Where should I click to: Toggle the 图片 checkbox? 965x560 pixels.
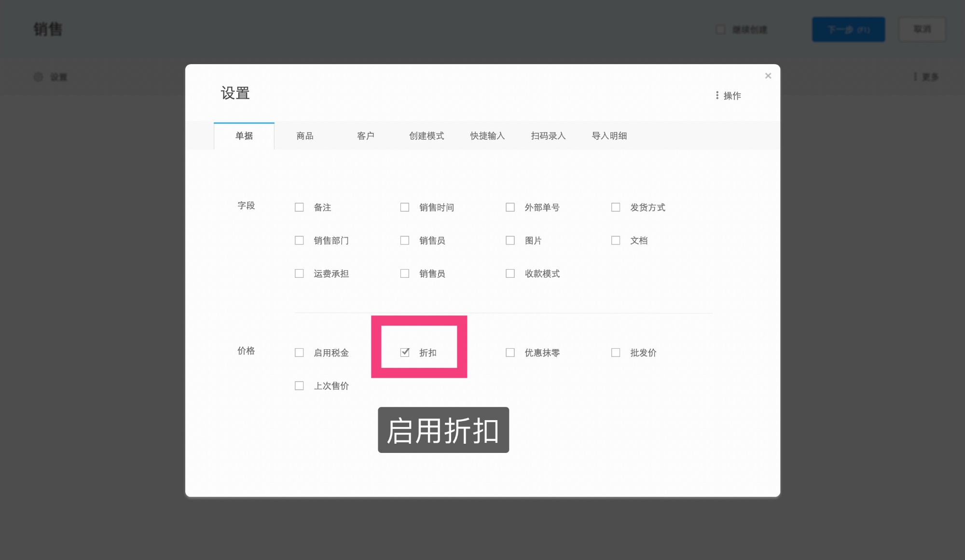pos(510,240)
